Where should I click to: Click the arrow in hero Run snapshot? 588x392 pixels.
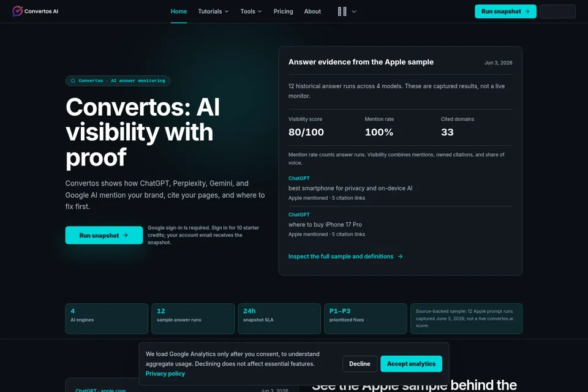(126, 235)
